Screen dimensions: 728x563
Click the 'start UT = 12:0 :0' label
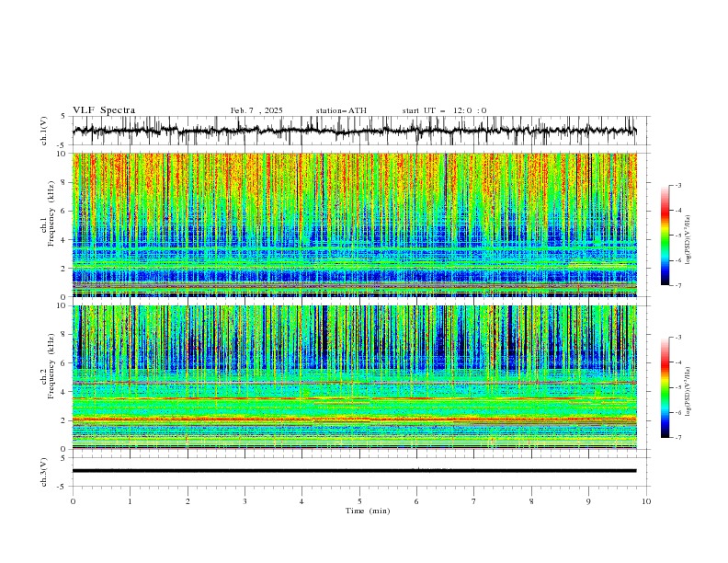[444, 110]
